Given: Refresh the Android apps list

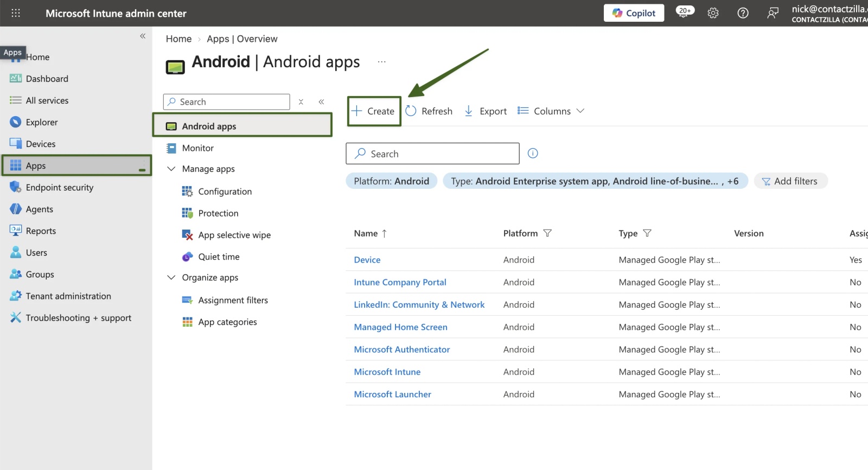Looking at the screenshot, I should tap(429, 111).
